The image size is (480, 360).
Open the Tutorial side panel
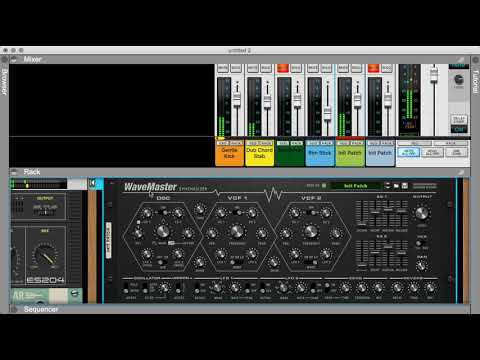click(x=475, y=82)
